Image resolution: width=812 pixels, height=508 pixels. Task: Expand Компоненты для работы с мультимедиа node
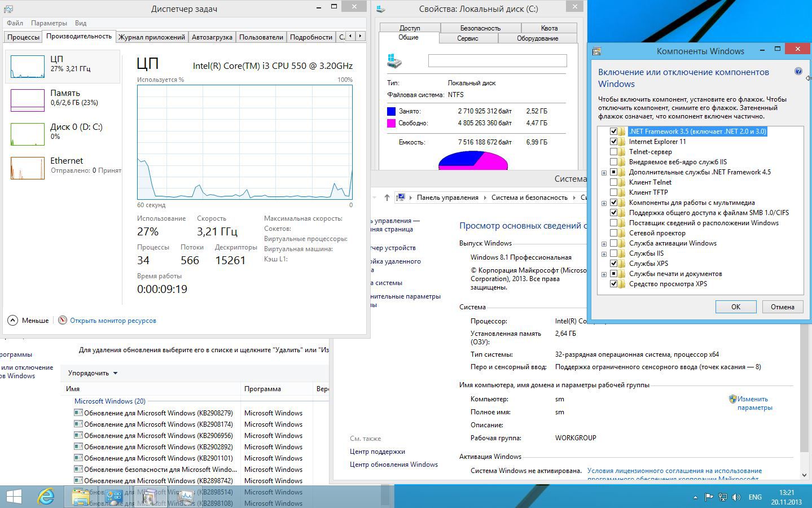604,203
